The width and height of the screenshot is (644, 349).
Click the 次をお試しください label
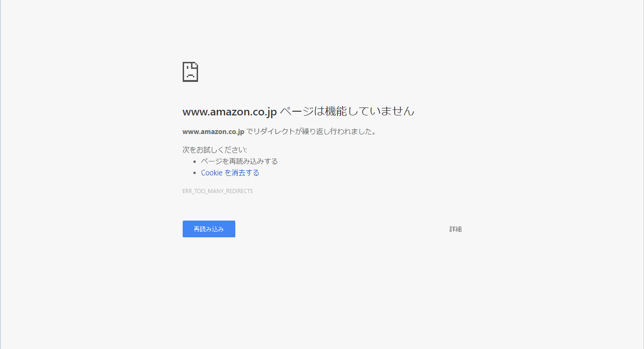[x=215, y=150]
